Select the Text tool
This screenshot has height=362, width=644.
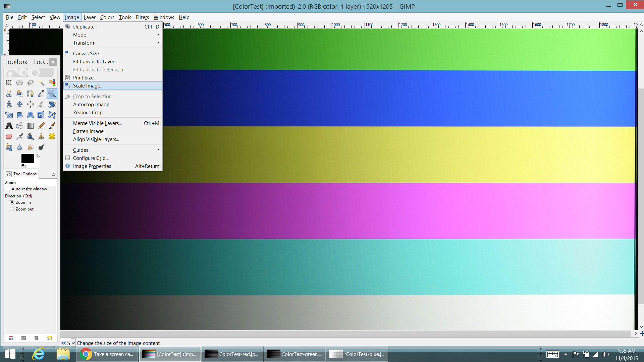(9, 126)
